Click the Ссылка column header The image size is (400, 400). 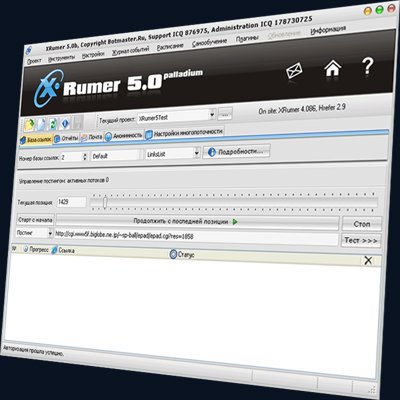(63, 250)
